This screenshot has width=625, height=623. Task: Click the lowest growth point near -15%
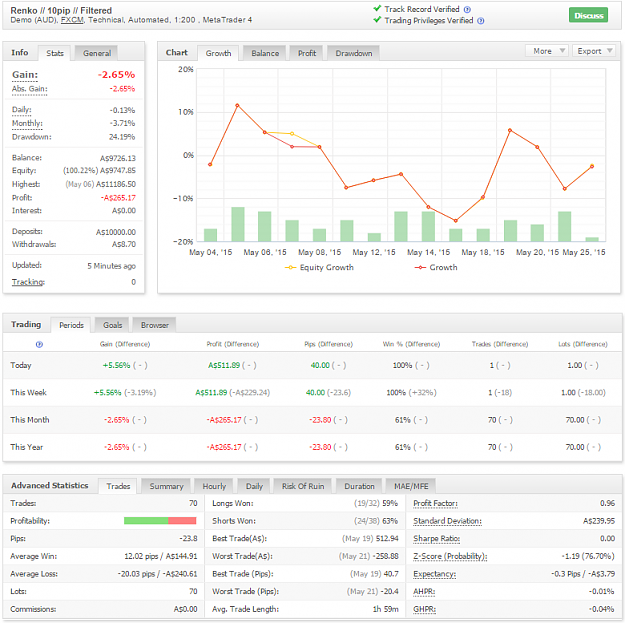coord(456,220)
